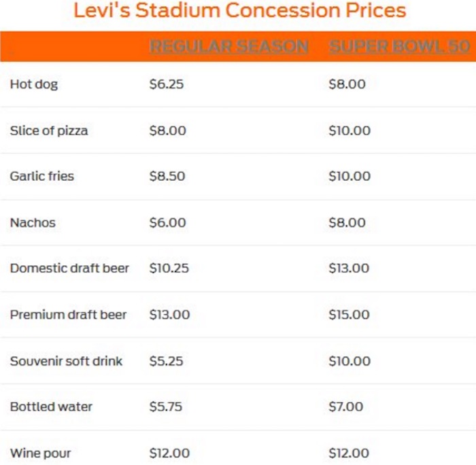
Task: Click the Bottled water row label
Action: tap(51, 407)
